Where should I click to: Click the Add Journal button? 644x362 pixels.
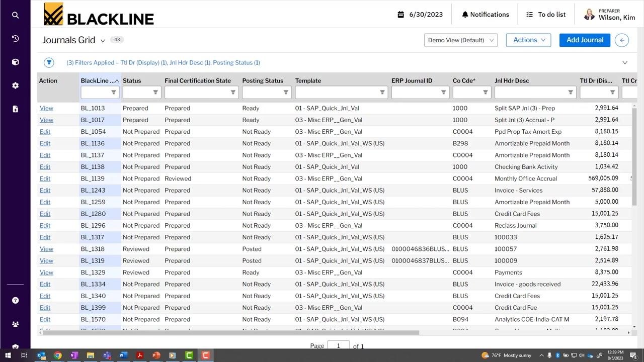coord(585,40)
